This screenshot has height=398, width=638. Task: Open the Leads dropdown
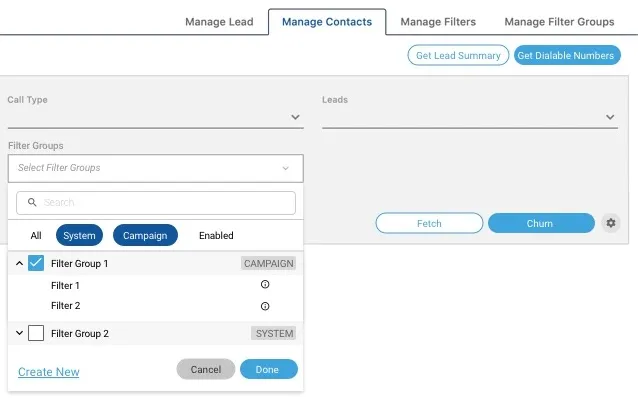(470, 117)
